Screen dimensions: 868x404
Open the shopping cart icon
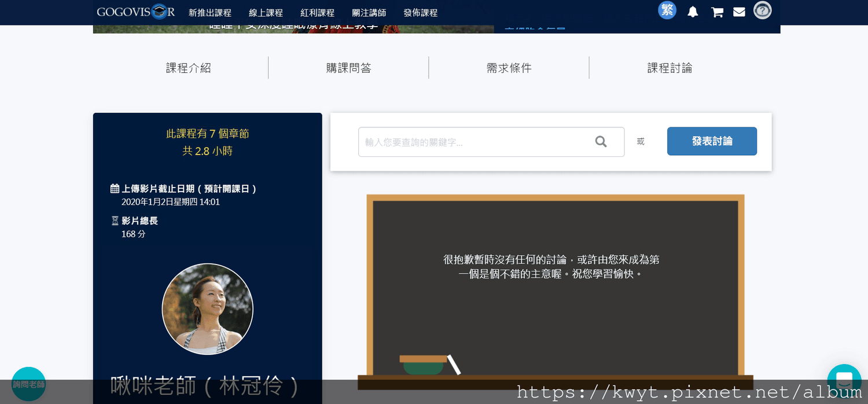click(x=717, y=12)
